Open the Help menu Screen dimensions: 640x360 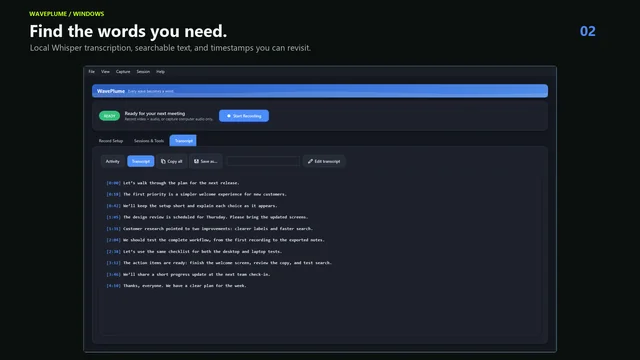click(x=160, y=71)
